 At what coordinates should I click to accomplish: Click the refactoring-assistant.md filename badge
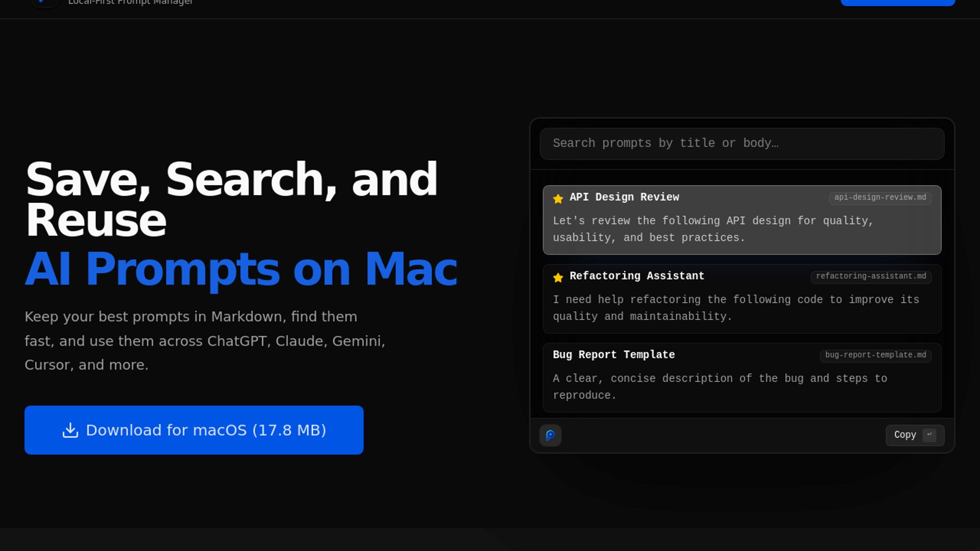pyautogui.click(x=871, y=277)
